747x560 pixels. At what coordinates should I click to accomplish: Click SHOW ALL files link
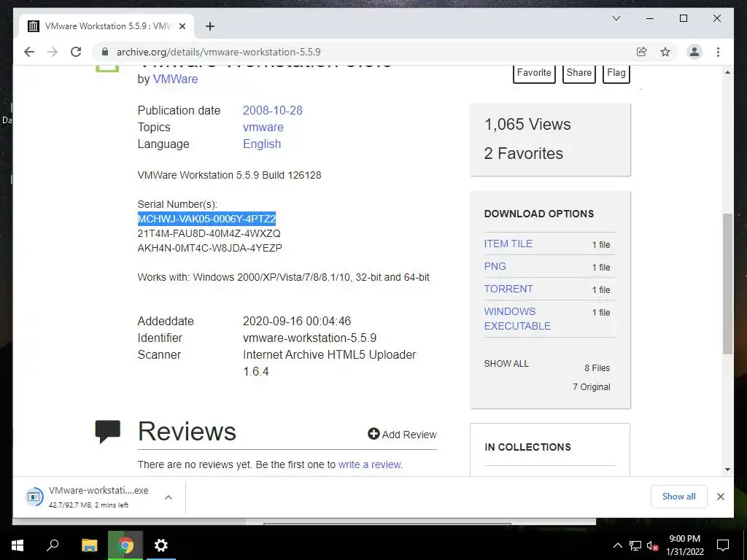[506, 364]
